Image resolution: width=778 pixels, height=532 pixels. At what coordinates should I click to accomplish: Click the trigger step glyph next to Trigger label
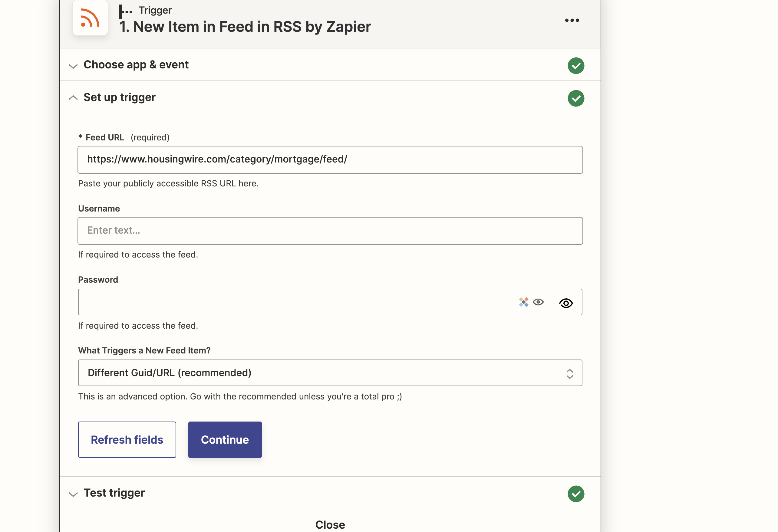point(126,11)
